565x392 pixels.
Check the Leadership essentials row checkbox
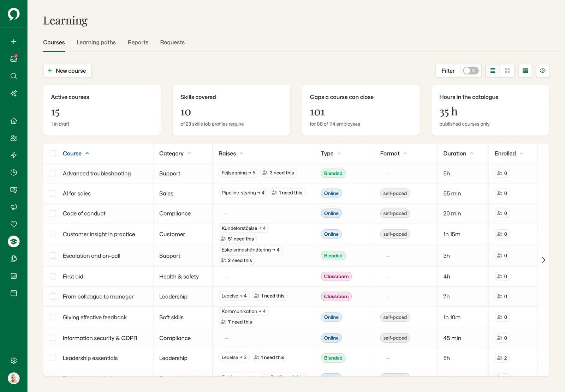[53, 358]
